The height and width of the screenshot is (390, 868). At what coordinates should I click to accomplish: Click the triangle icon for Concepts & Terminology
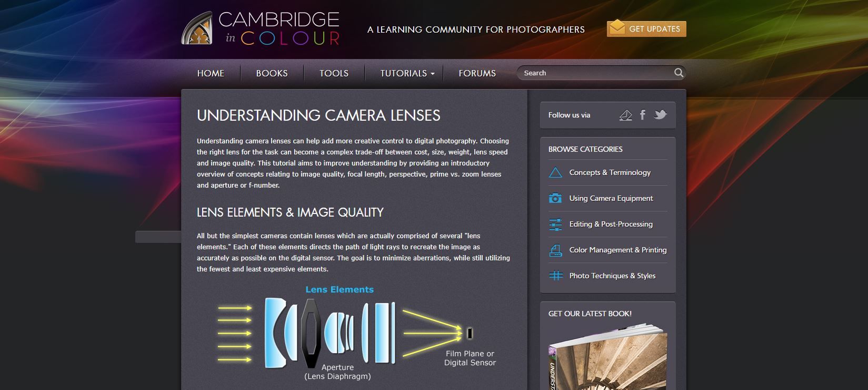(x=555, y=172)
